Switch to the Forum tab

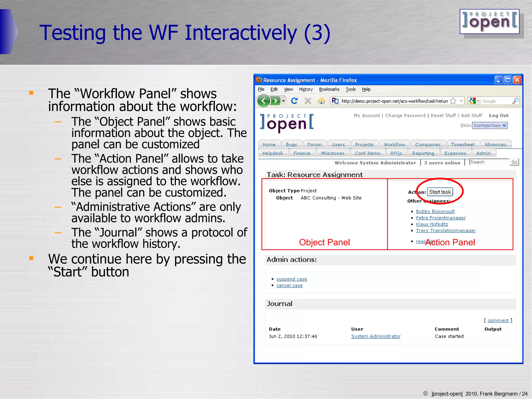coord(315,144)
